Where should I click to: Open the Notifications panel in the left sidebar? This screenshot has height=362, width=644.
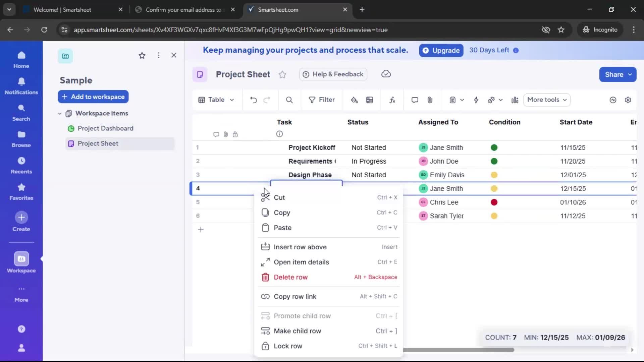(x=21, y=86)
